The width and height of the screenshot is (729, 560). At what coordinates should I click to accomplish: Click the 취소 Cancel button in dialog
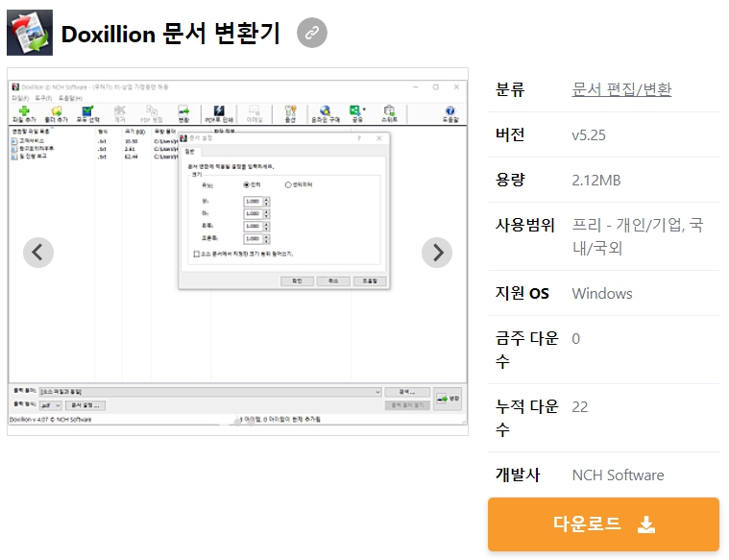coord(333,280)
